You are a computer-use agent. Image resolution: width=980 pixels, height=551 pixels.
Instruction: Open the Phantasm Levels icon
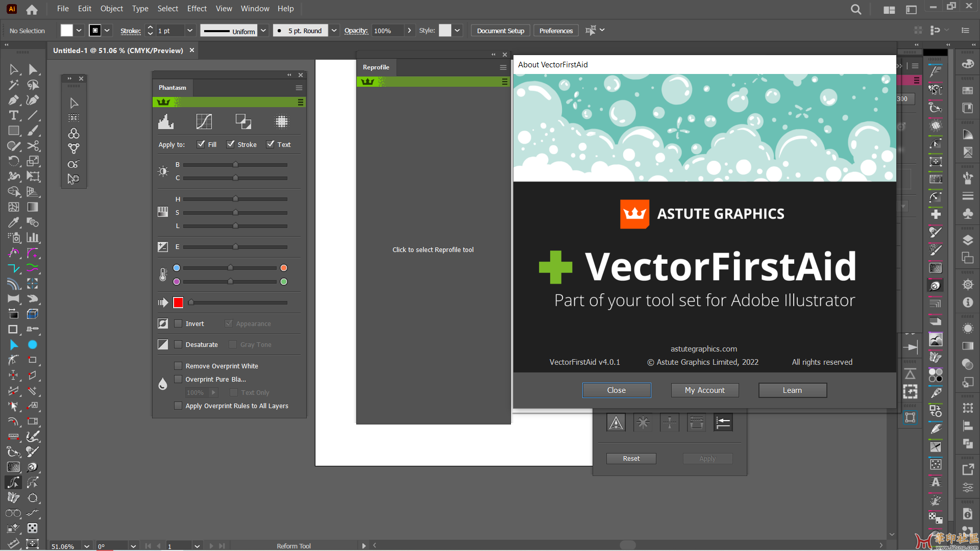click(166, 121)
